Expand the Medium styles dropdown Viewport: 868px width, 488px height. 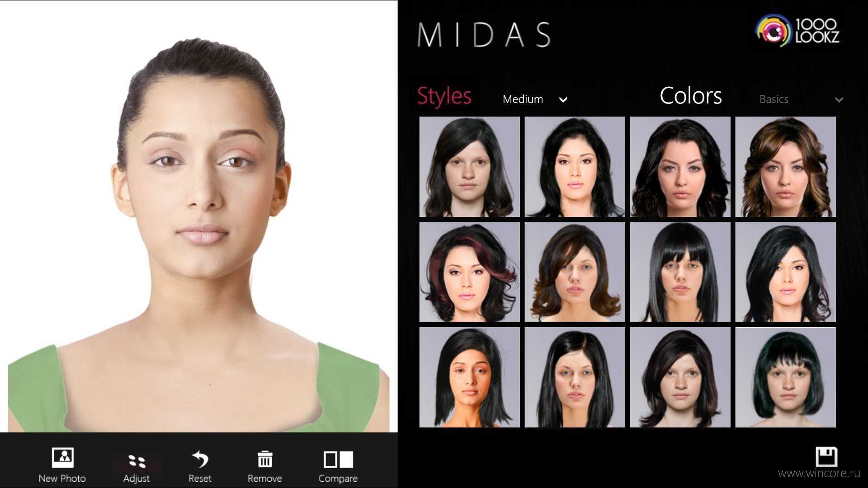pos(533,99)
